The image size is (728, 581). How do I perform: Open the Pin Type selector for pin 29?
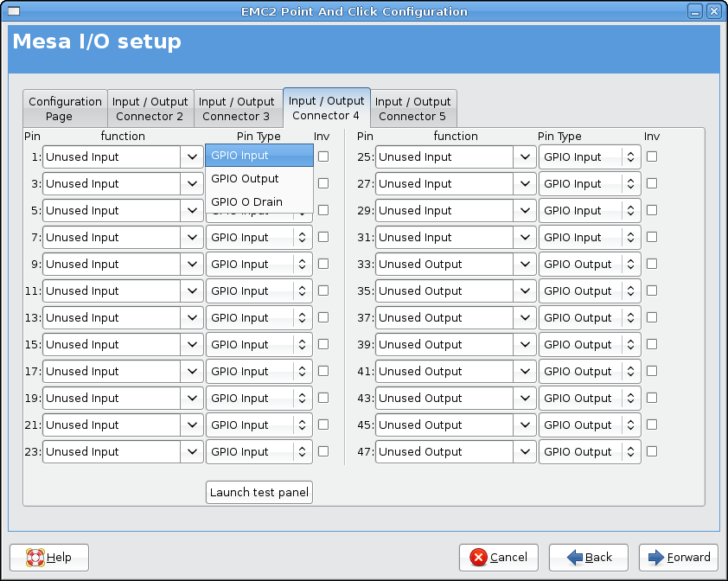click(x=590, y=210)
